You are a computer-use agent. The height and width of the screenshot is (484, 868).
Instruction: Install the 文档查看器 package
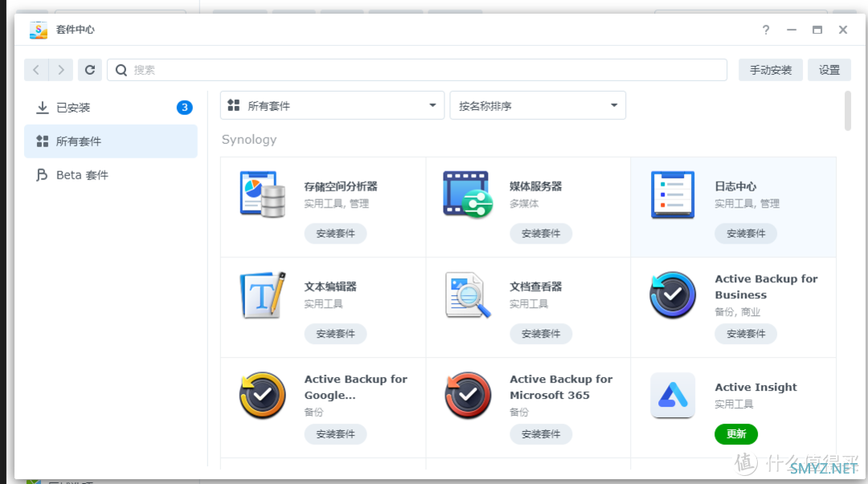coord(541,334)
